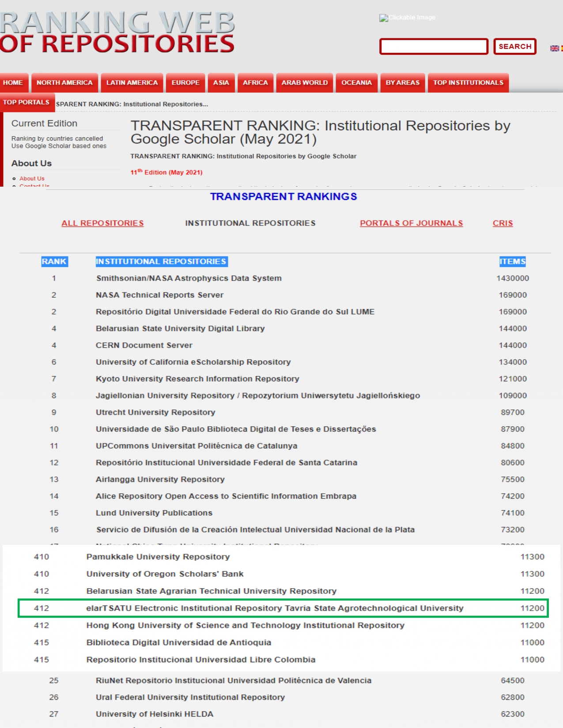The image size is (563, 728).
Task: Open the EUROPE menu tab
Action: [x=185, y=83]
